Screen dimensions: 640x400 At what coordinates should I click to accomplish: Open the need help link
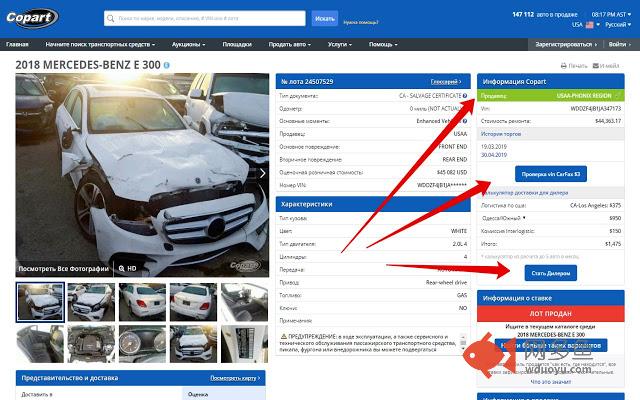coord(360,22)
